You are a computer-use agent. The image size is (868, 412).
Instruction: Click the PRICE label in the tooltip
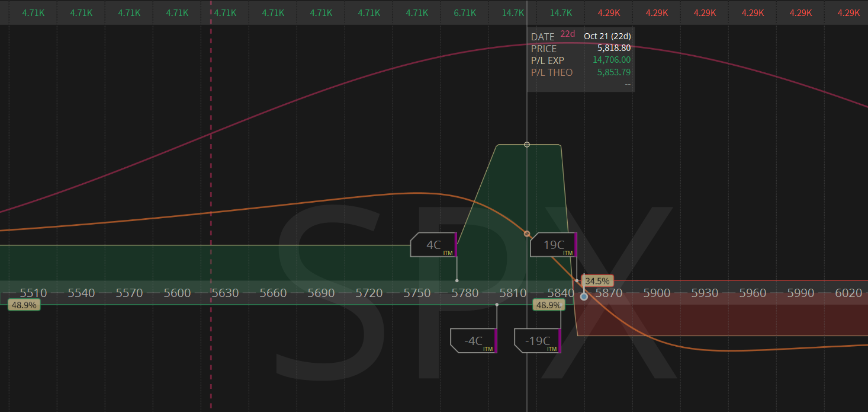(x=544, y=49)
